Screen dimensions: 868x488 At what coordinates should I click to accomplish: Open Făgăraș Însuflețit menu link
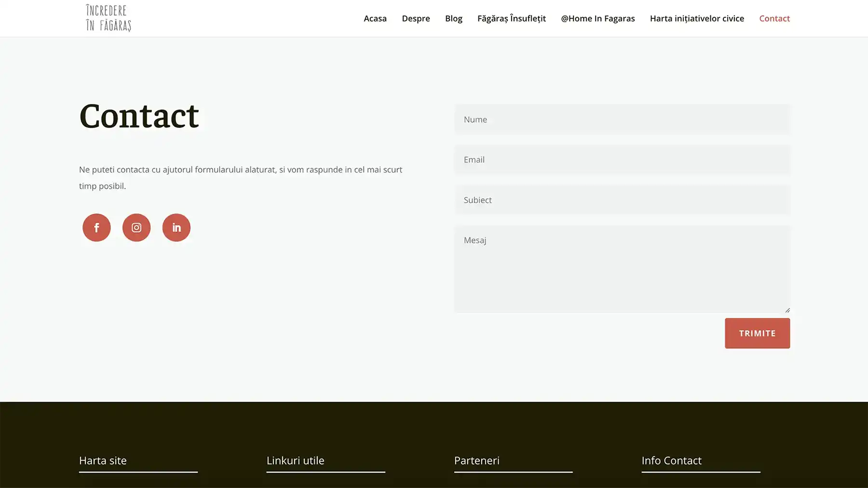511,18
